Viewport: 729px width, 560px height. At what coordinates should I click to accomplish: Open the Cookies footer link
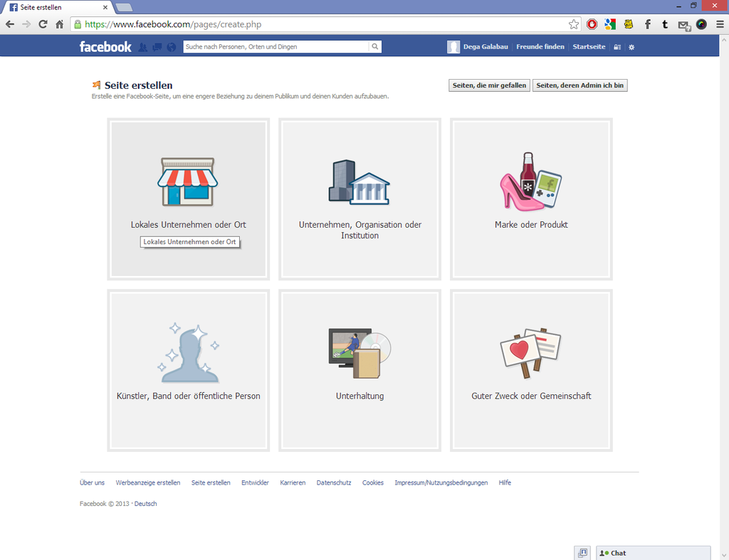click(x=373, y=483)
